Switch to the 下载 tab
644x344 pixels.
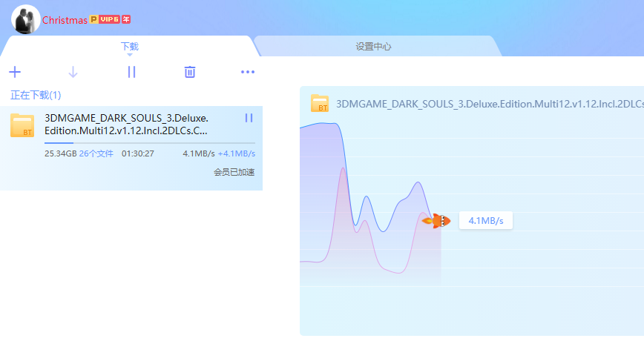(129, 47)
